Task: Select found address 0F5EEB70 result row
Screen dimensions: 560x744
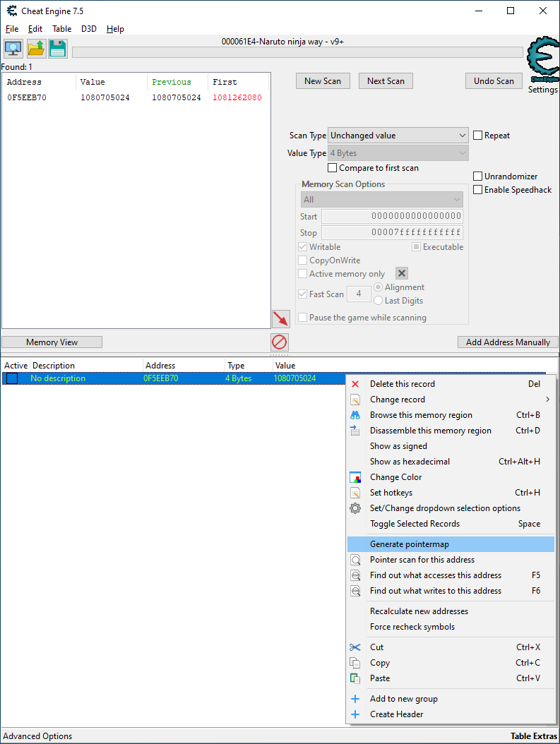Action: [x=136, y=97]
